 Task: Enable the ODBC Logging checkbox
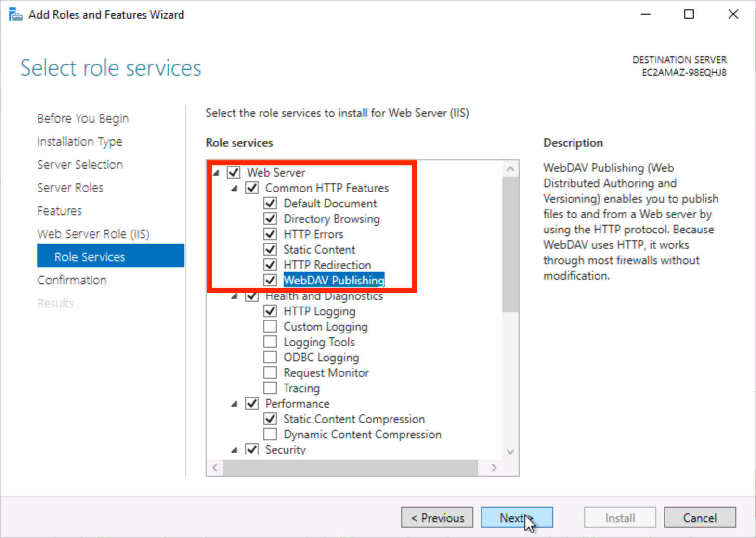coord(270,357)
